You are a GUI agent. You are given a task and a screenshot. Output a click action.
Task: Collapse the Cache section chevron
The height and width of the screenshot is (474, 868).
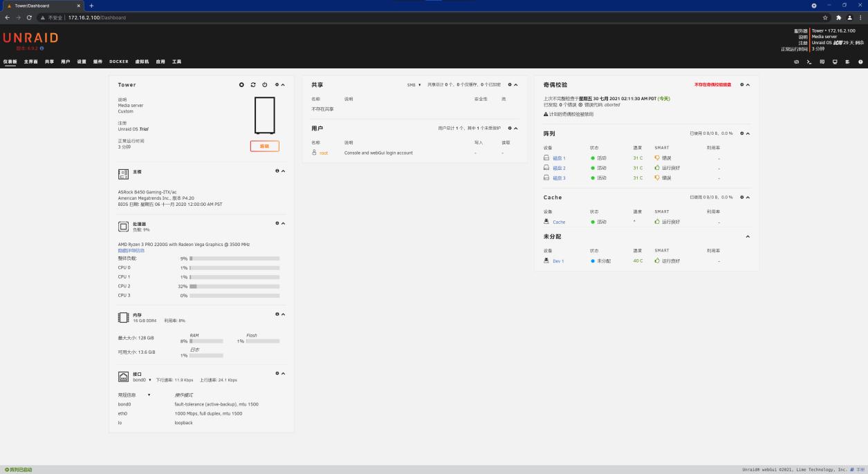[748, 198]
